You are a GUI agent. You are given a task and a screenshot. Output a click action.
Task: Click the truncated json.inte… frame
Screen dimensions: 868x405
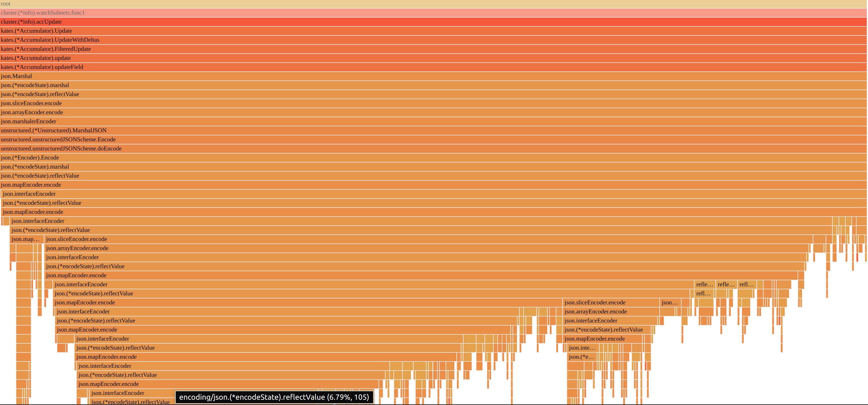pos(582,348)
